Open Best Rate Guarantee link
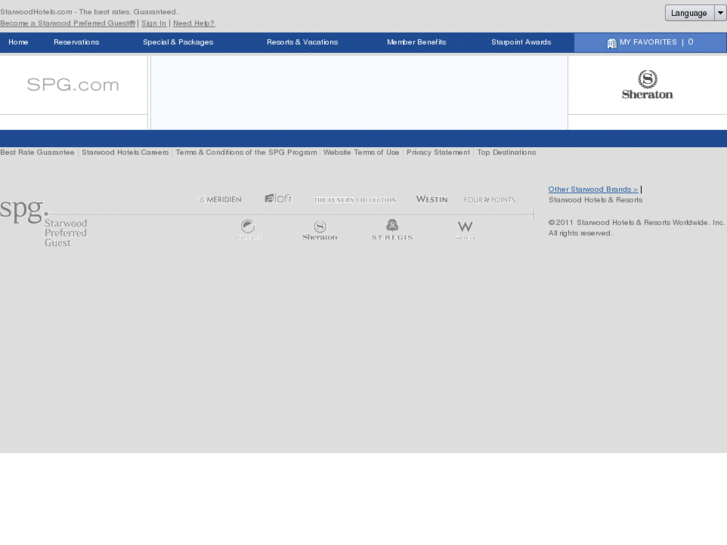Screen dimensions: 727x545 (37, 152)
